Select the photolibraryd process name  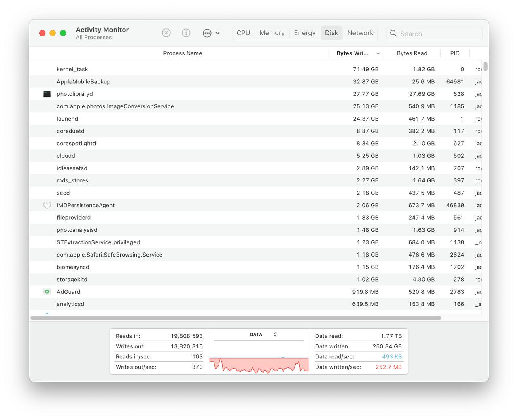pyautogui.click(x=75, y=94)
